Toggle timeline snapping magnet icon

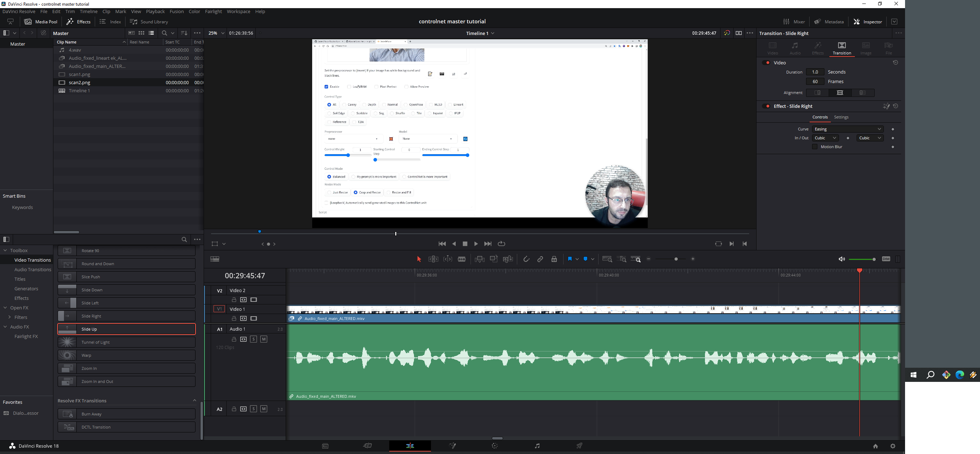[x=526, y=259]
